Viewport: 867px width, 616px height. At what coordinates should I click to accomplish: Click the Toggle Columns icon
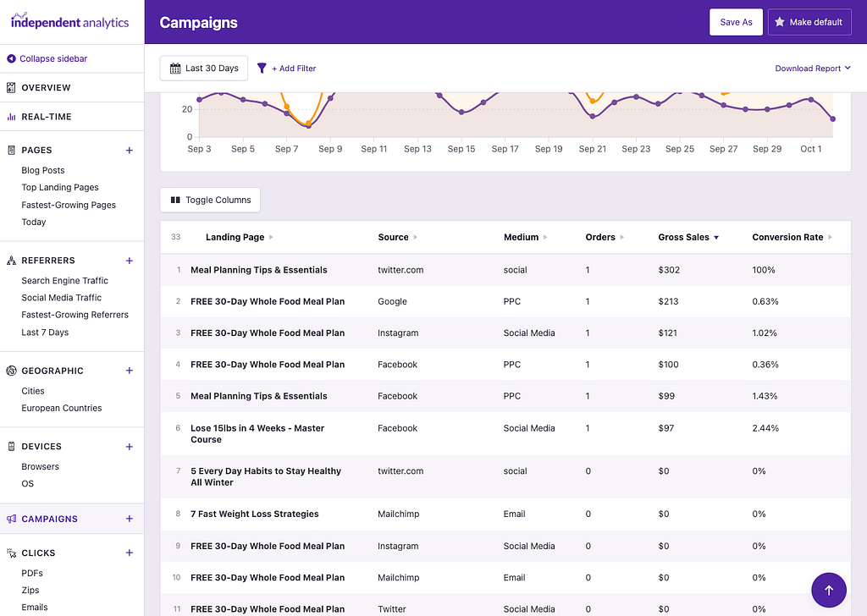click(x=175, y=200)
